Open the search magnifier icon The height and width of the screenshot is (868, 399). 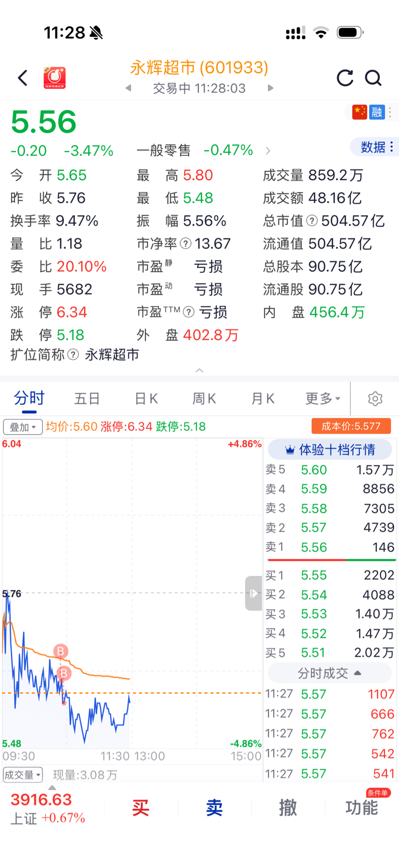tap(373, 78)
